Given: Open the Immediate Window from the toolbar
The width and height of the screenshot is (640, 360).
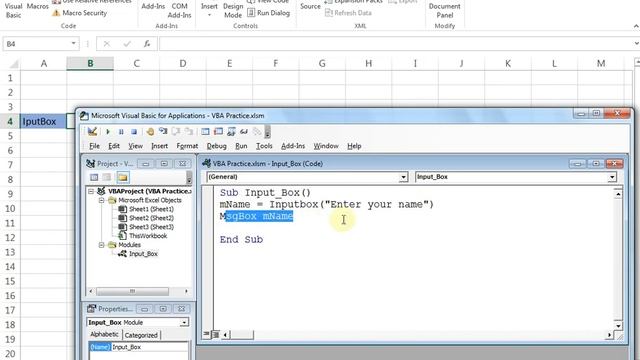Looking at the screenshot, I should click(218, 131).
